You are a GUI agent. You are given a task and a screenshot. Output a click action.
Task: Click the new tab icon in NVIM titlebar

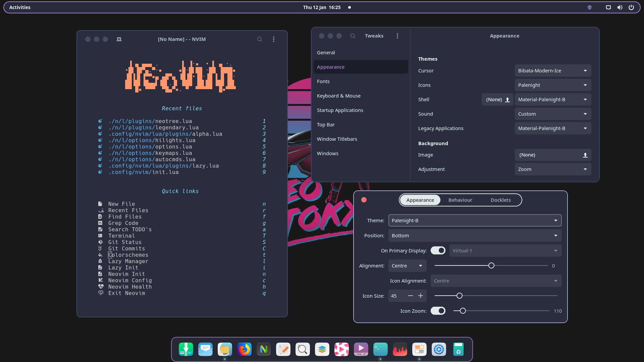(119, 39)
